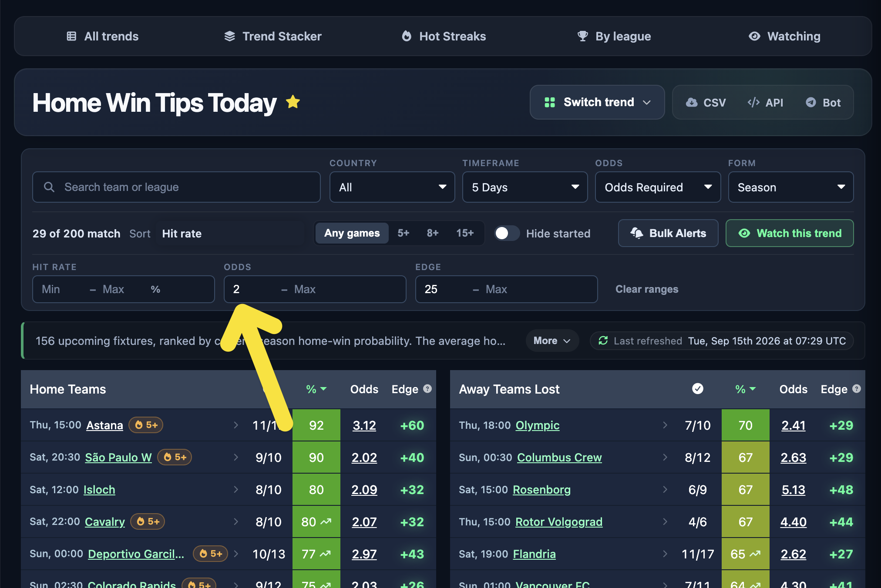Open the Country dropdown set to All

[392, 187]
